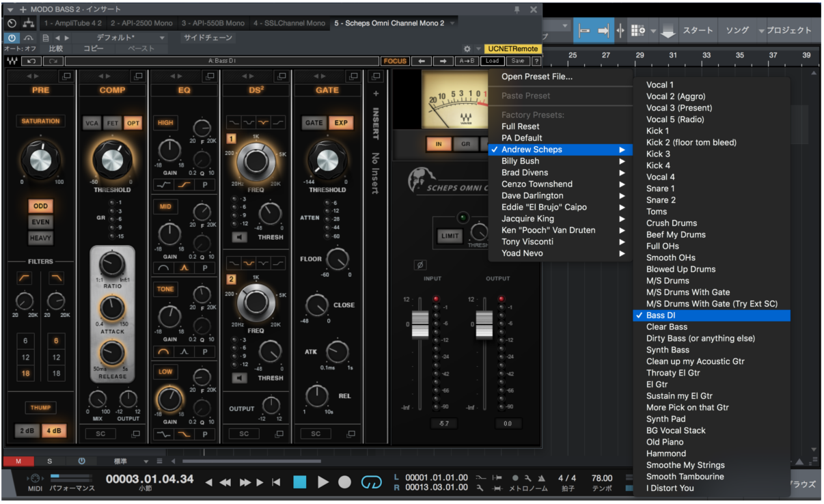Return to start with transport icon
The image size is (824, 504).
point(276,483)
